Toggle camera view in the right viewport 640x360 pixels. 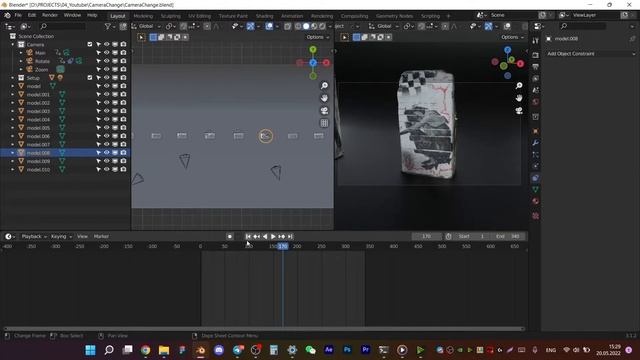click(x=519, y=111)
